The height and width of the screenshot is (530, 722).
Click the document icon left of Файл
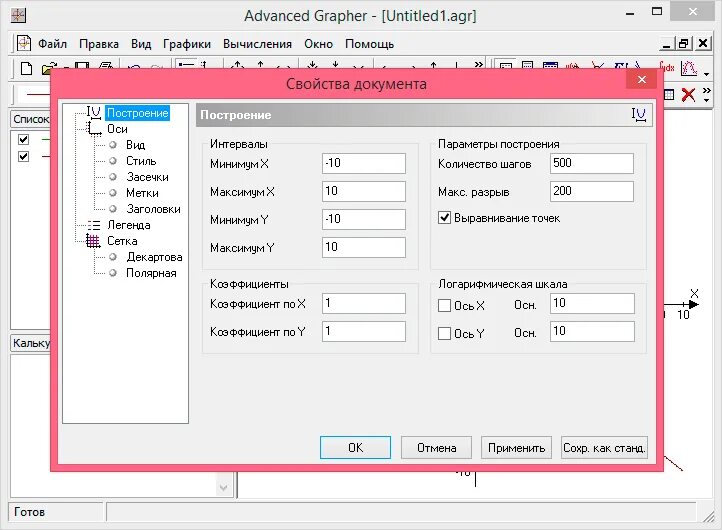(23, 43)
